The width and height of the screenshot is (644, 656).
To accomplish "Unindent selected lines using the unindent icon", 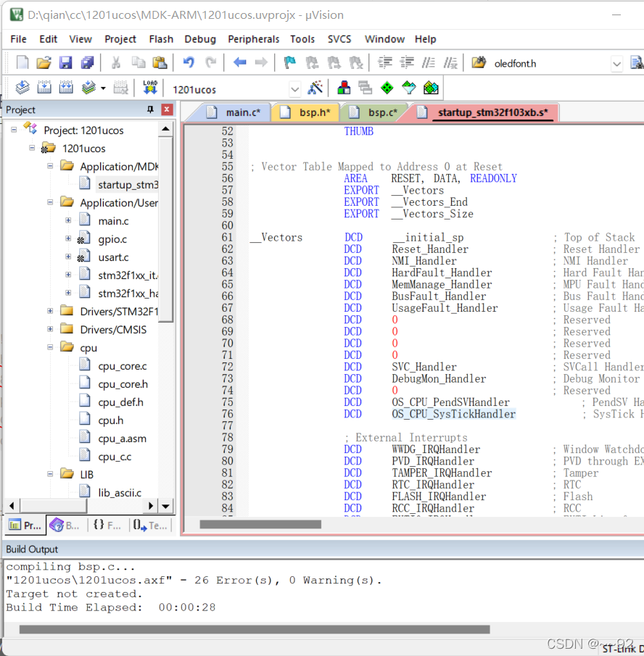I will click(x=407, y=63).
